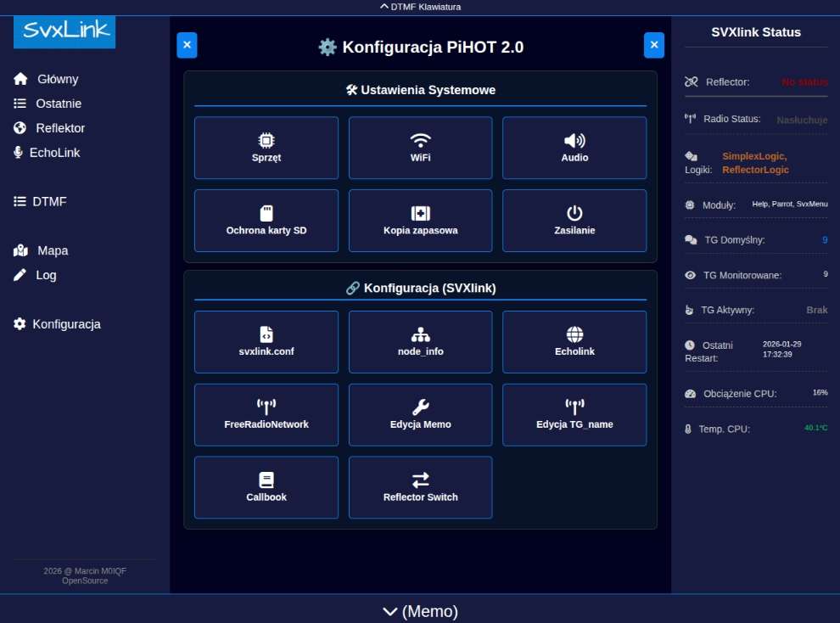Go to Główny in the sidebar
This screenshot has height=623, width=840.
coord(57,79)
